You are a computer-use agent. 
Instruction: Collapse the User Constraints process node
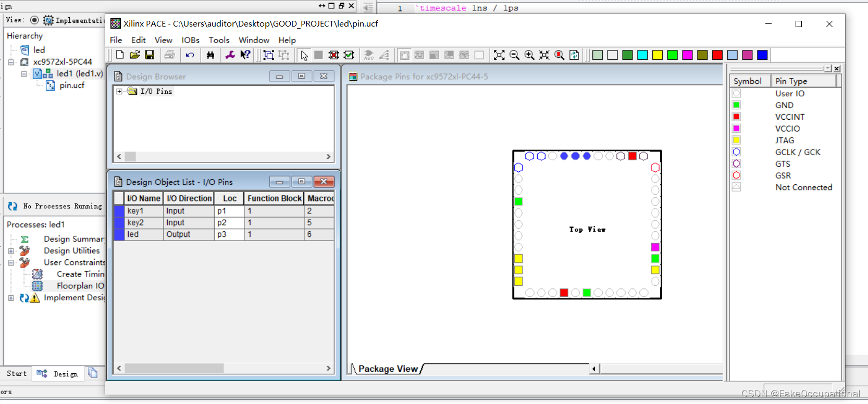click(x=11, y=263)
